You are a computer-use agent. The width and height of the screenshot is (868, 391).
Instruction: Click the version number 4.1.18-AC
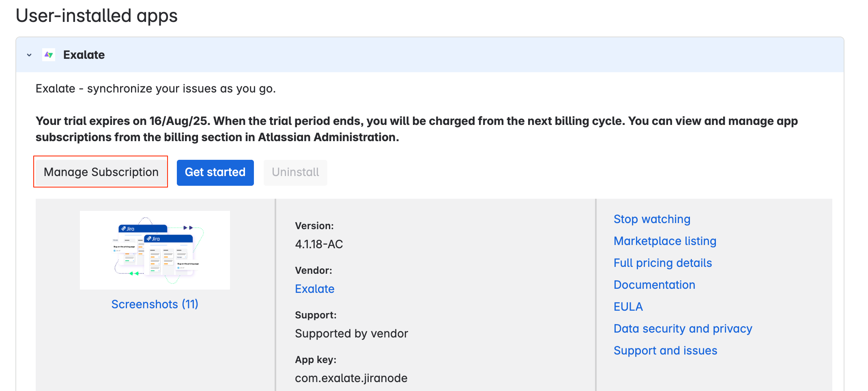(x=319, y=244)
